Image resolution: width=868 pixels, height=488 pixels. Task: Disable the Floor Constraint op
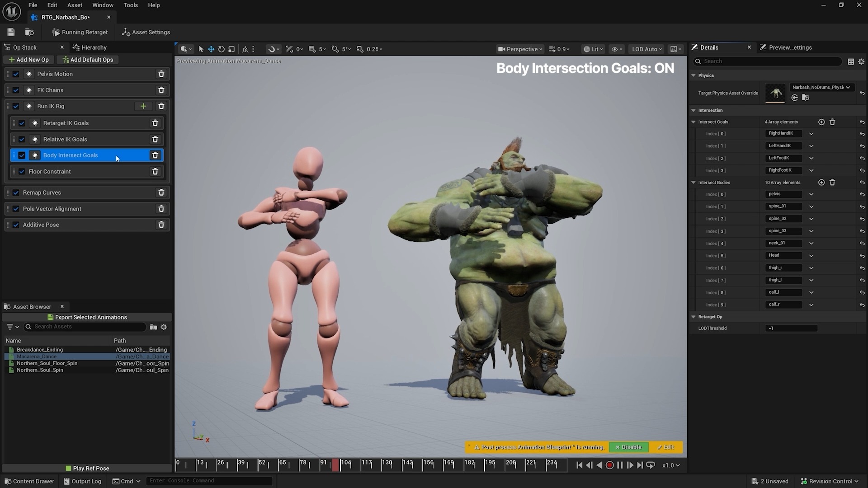click(22, 171)
